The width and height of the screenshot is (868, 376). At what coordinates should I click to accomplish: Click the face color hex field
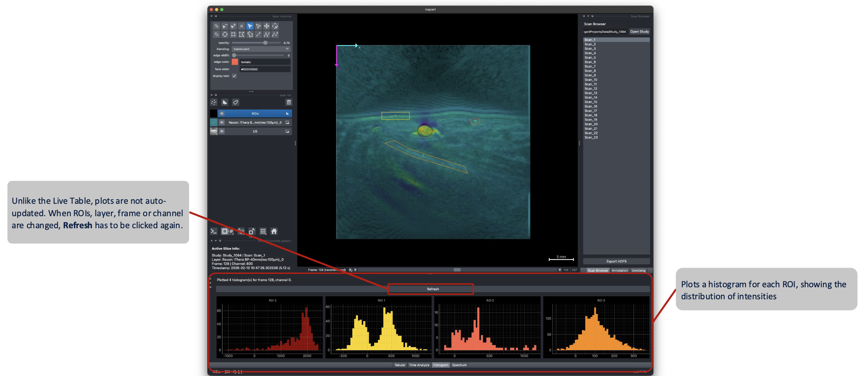click(265, 69)
